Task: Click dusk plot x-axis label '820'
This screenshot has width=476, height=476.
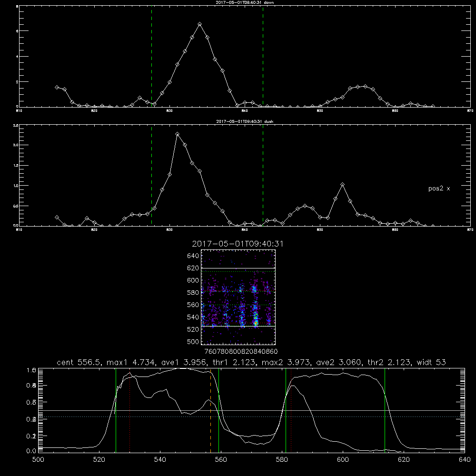Action: pos(94,230)
